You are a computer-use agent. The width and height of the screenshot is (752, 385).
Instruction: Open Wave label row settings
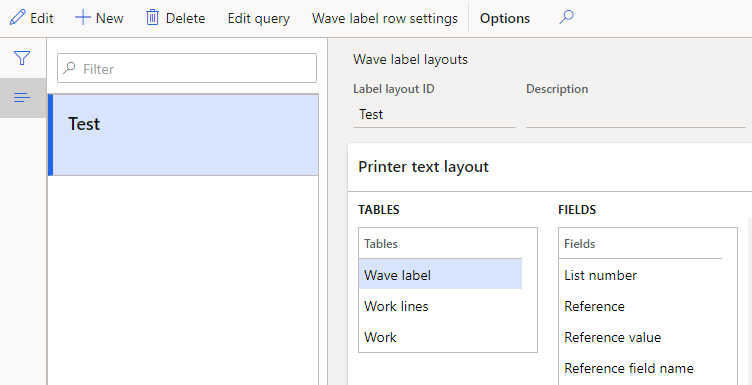[385, 19]
